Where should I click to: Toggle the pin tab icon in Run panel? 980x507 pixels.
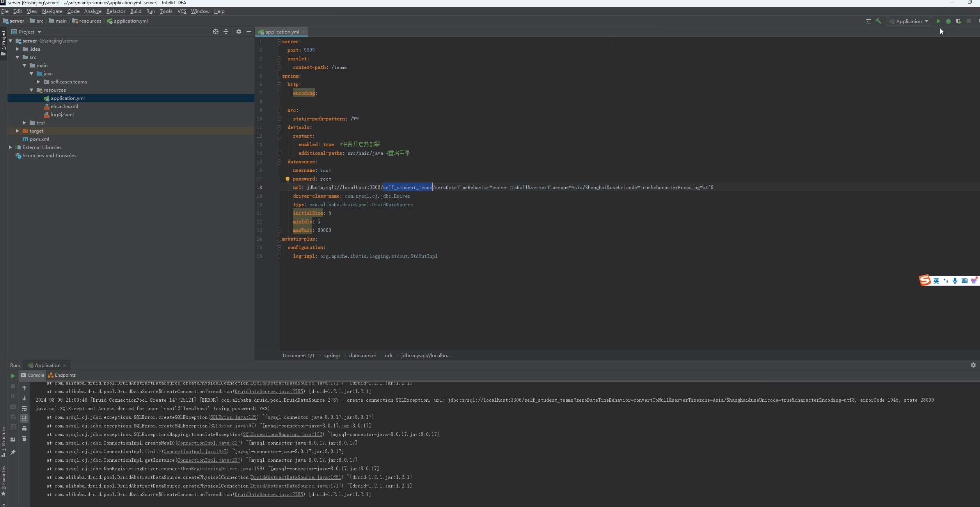coord(13,452)
